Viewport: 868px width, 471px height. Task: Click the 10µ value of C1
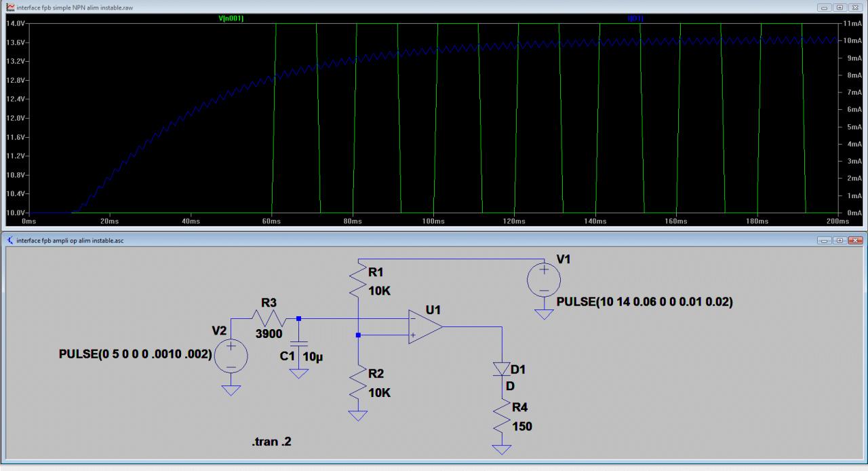(313, 357)
